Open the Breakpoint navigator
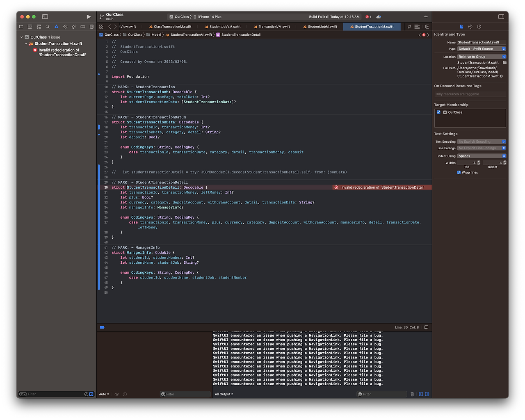525x420 pixels. tap(82, 27)
